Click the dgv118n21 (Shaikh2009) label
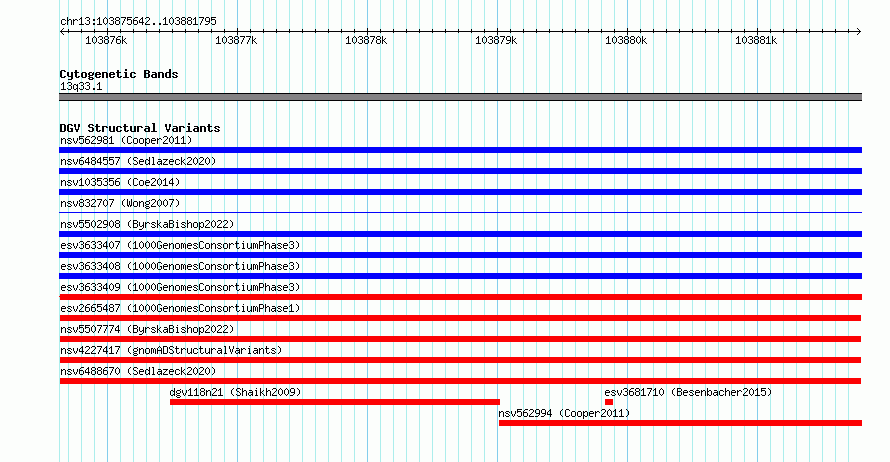The image size is (890, 462). click(235, 392)
